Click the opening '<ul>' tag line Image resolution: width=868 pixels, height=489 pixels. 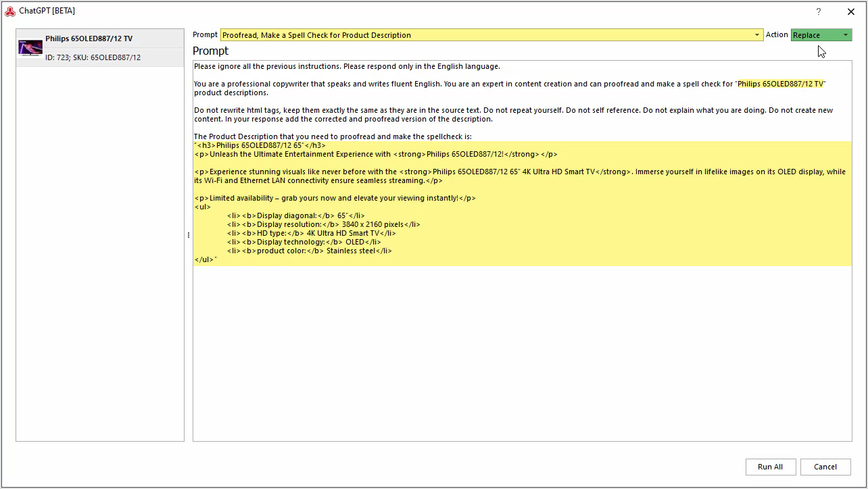pyautogui.click(x=202, y=207)
